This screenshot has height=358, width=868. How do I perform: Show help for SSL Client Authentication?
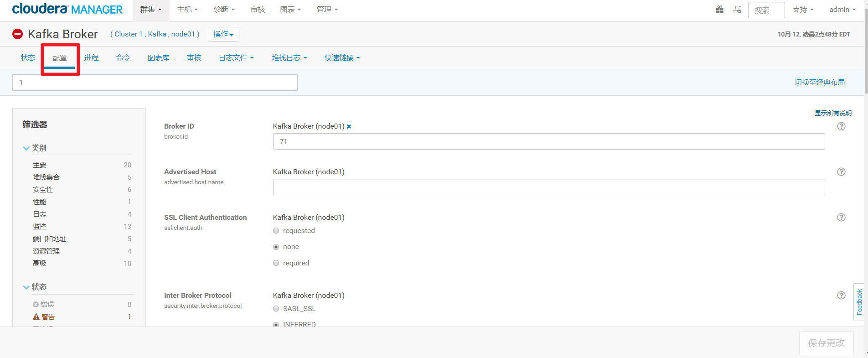[x=842, y=218]
